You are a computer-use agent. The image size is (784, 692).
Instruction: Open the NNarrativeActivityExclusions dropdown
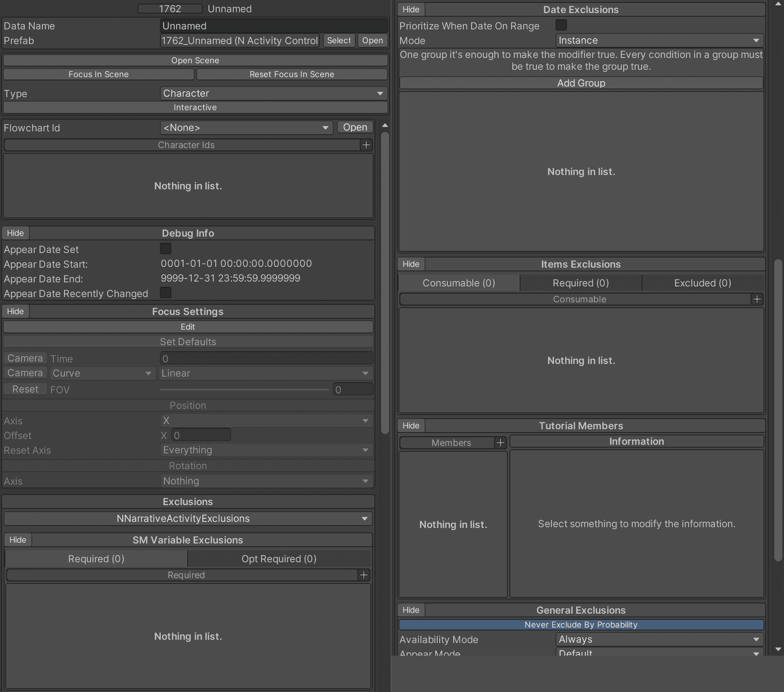point(188,519)
